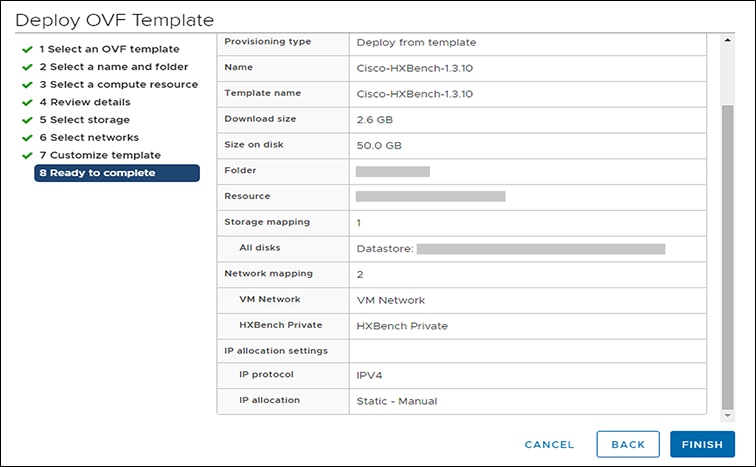The height and width of the screenshot is (467, 756).
Task: Click the checkmark beside Select storage step
Action: pos(27,120)
